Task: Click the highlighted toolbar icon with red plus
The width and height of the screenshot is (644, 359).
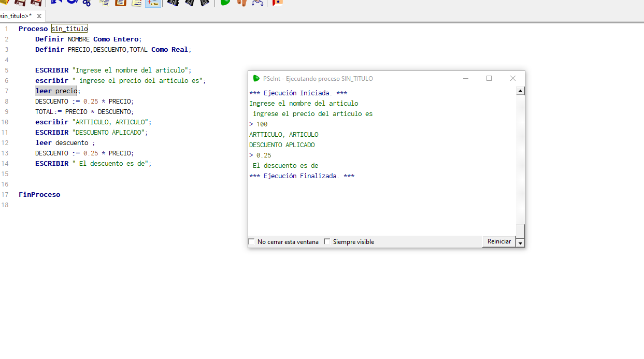Action: 153,3
